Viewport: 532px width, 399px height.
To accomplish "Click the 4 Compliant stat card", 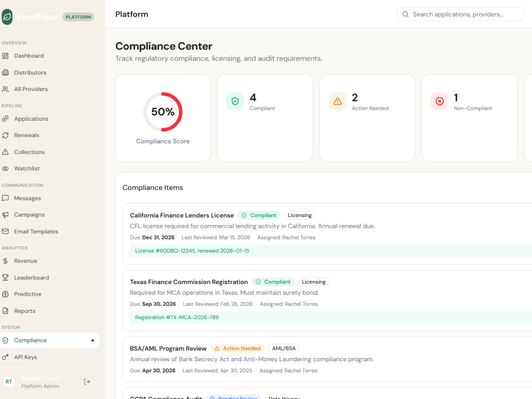I will coord(265,118).
